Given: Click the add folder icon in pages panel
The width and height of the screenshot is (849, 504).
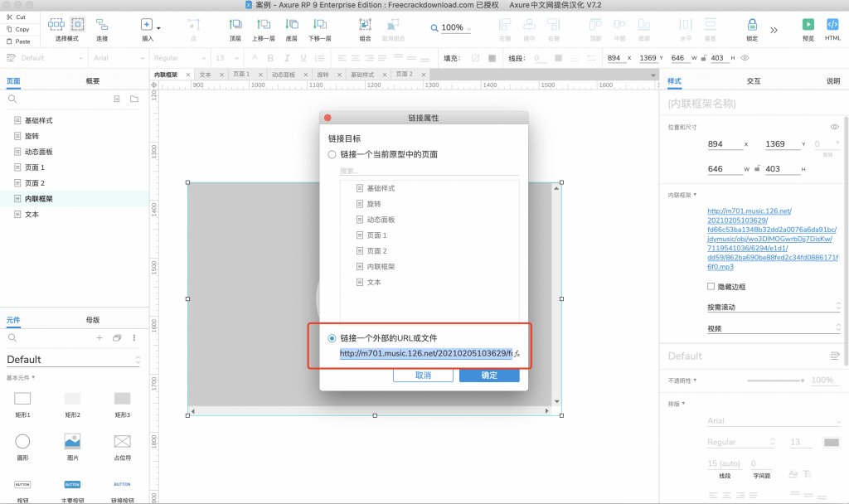Looking at the screenshot, I should 134,99.
